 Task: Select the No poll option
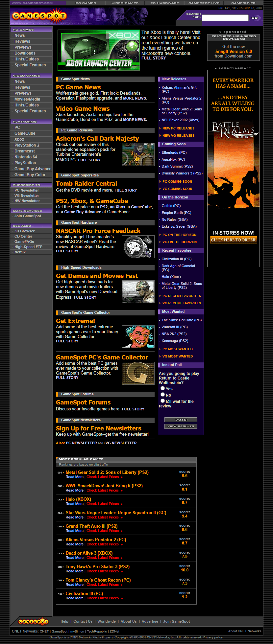click(162, 395)
